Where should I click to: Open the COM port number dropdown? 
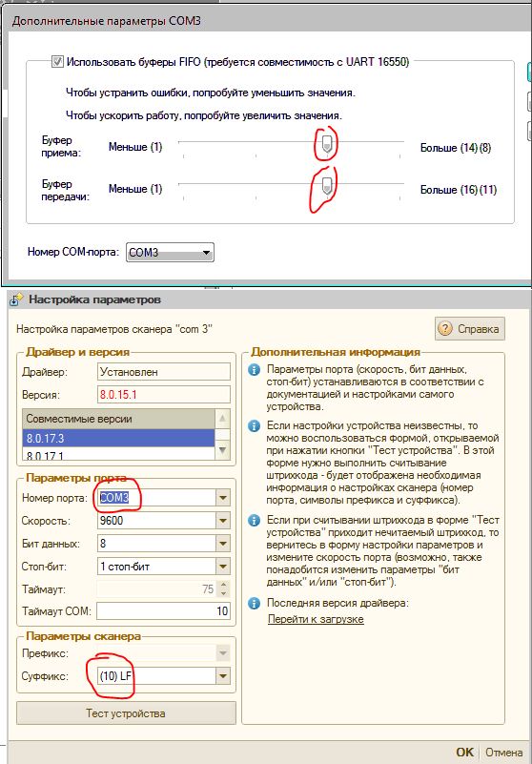170,253
